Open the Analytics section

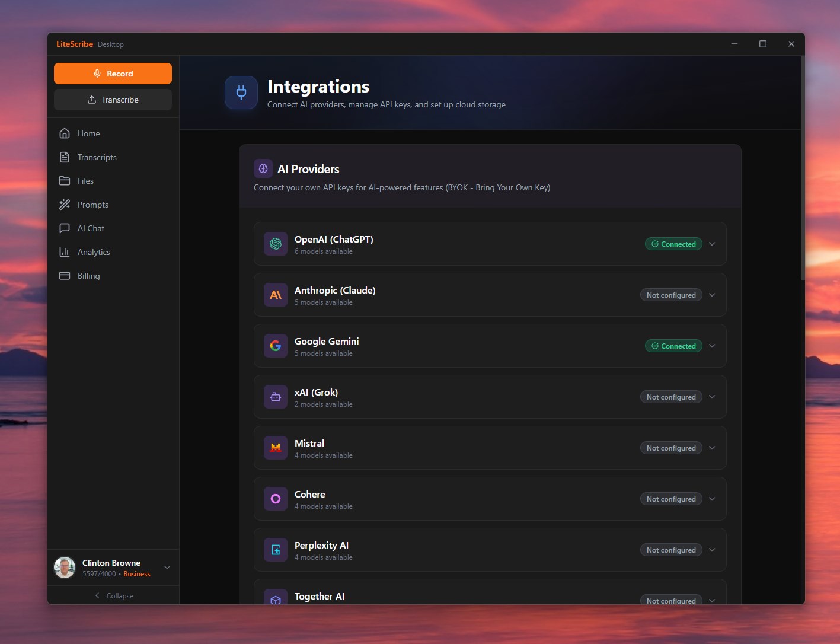click(113, 252)
